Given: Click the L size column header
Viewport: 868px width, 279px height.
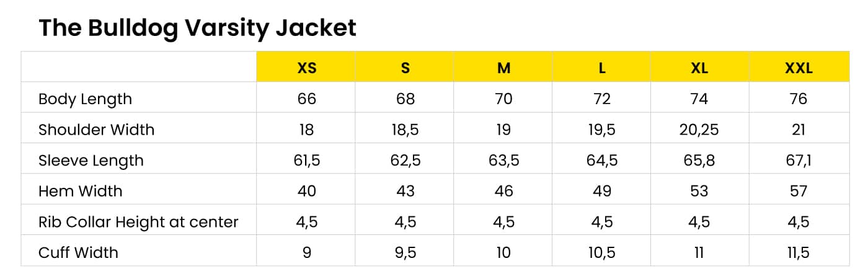Looking at the screenshot, I should (x=601, y=68).
